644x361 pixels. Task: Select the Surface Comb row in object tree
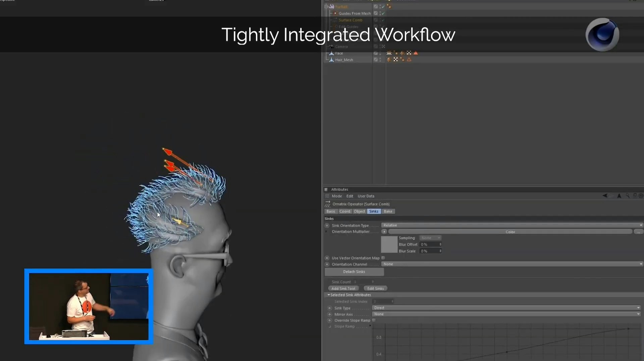[351, 20]
